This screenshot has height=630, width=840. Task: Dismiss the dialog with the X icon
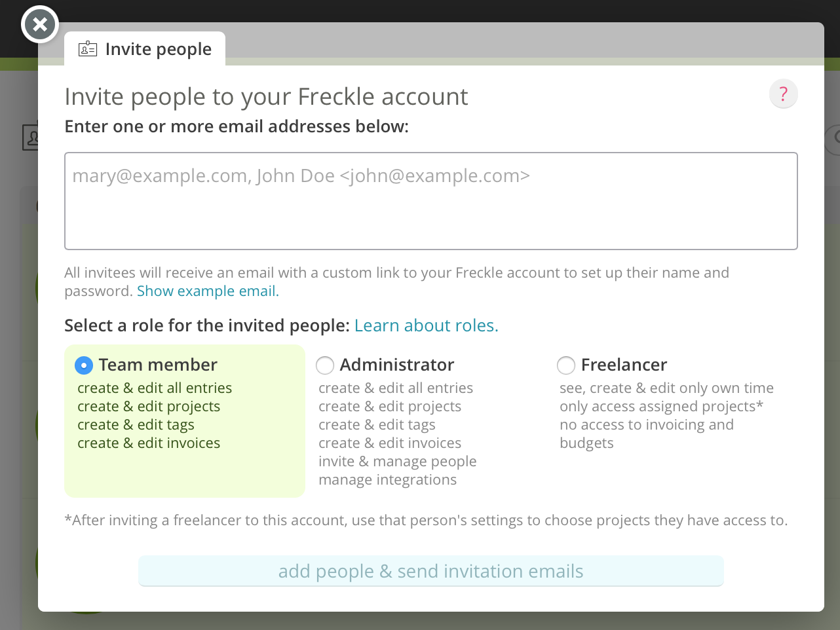[x=40, y=24]
